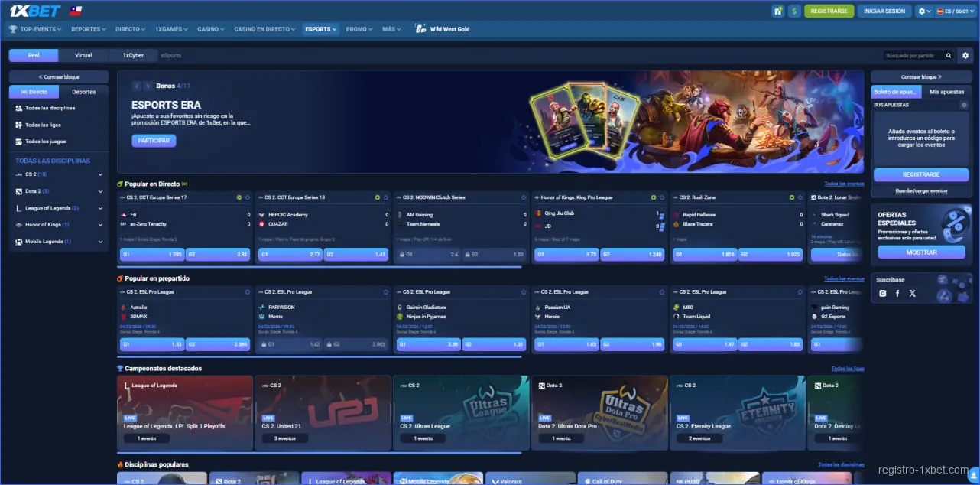The height and width of the screenshot is (485, 980).
Task: Collapse the right bet slip block
Action: 921,77
